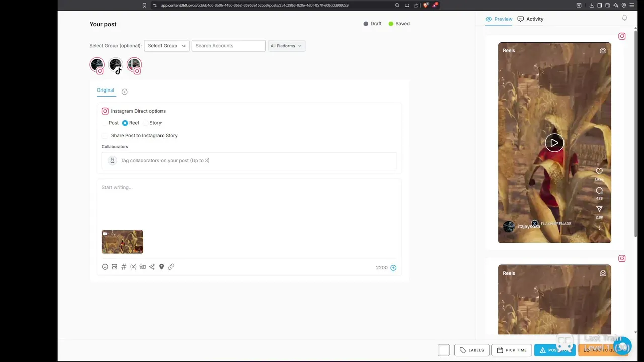Click the browser address bar URL
644x362 pixels.
point(255,5)
